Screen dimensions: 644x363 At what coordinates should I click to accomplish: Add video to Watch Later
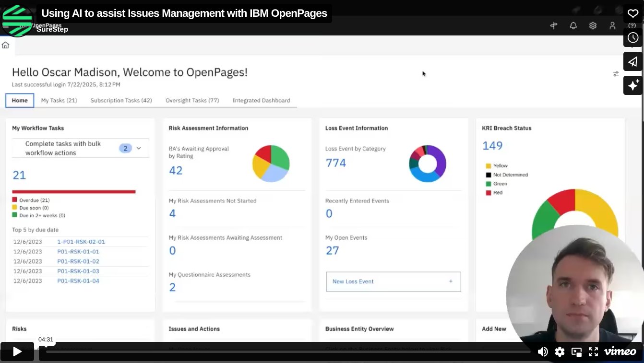633,37
